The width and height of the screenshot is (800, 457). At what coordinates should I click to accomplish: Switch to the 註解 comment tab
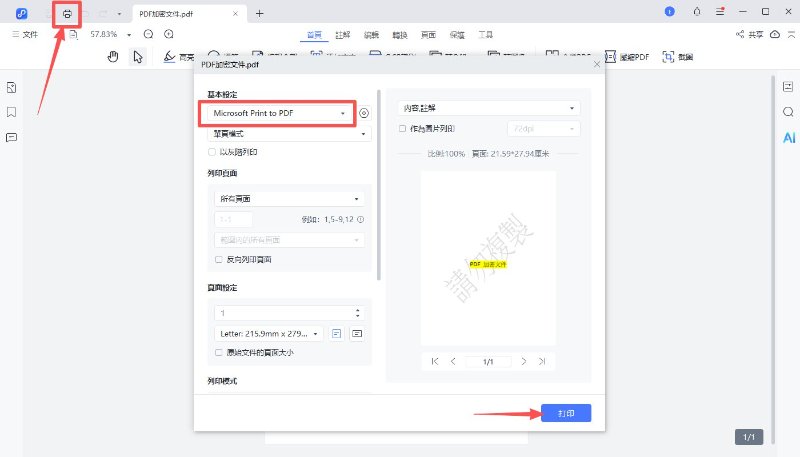[343, 35]
